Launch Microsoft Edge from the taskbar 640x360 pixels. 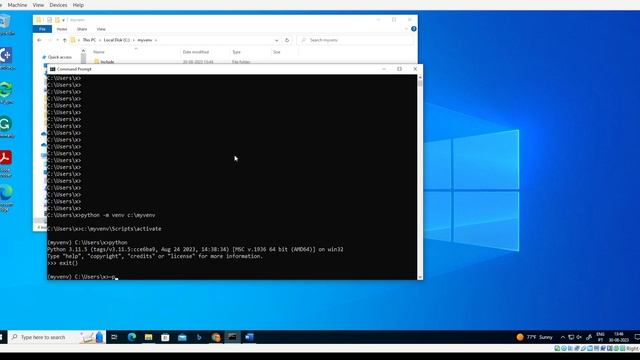tap(131, 337)
